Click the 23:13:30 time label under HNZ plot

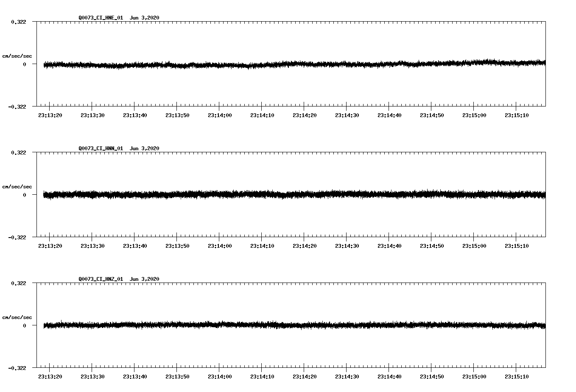92,377
